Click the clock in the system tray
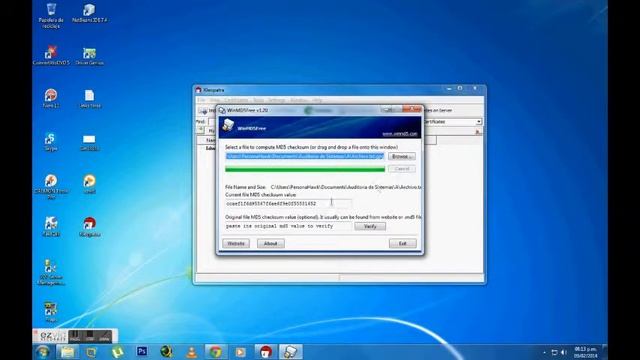This screenshot has width=640, height=360. pos(586,352)
